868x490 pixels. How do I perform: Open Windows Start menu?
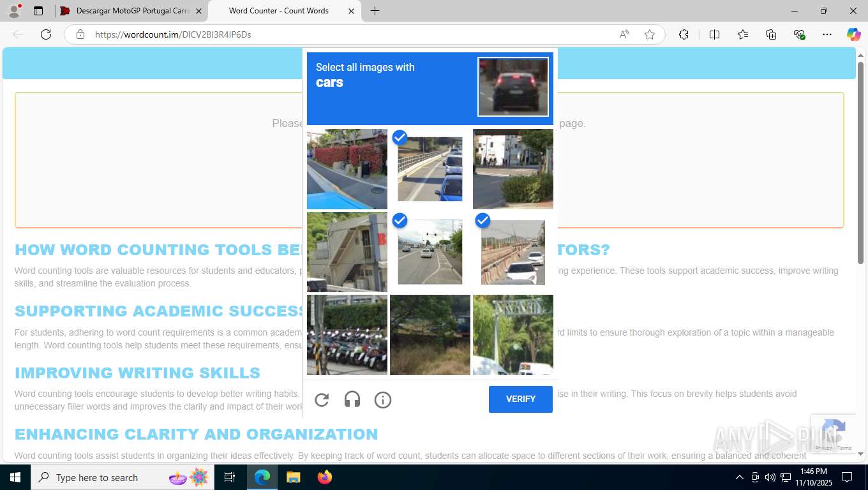click(15, 477)
